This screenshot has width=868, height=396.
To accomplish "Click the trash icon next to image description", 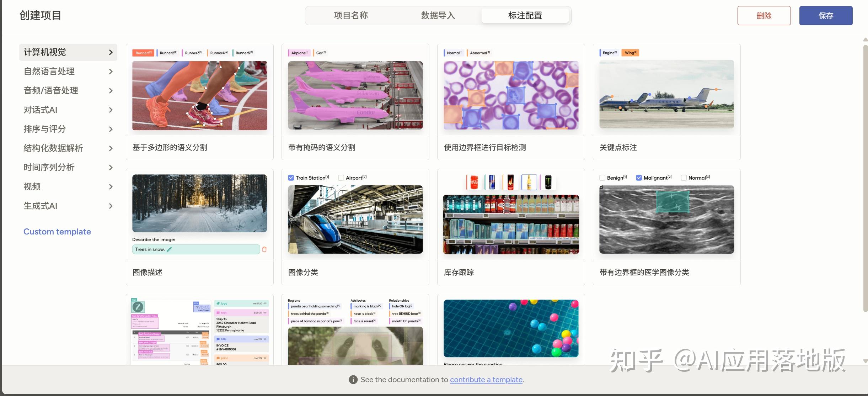I will 264,249.
